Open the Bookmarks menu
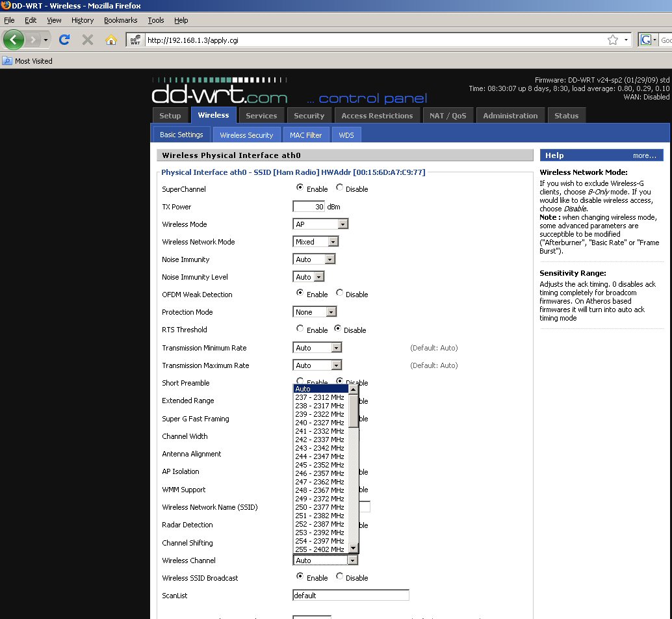 click(120, 20)
